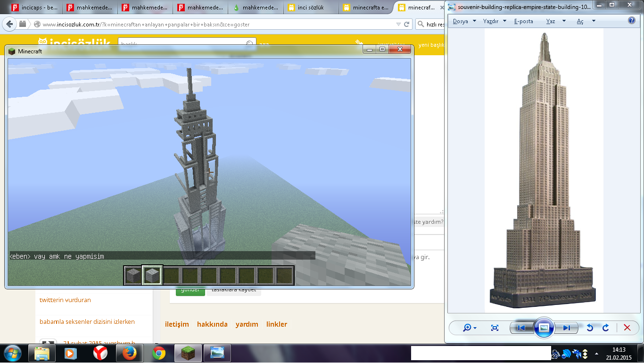Switch to Firefox on the taskbar

(129, 353)
